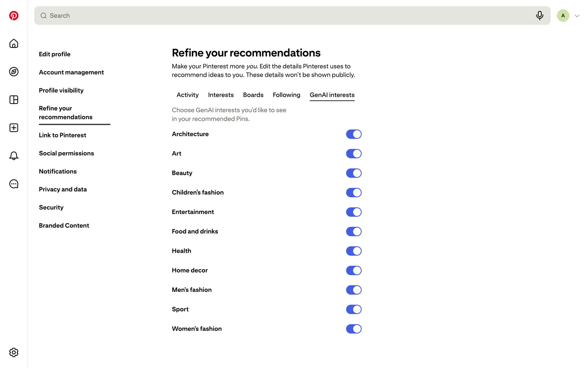This screenshot has width=588, height=368.
Task: Start voice search with microphone icon
Action: (x=540, y=16)
